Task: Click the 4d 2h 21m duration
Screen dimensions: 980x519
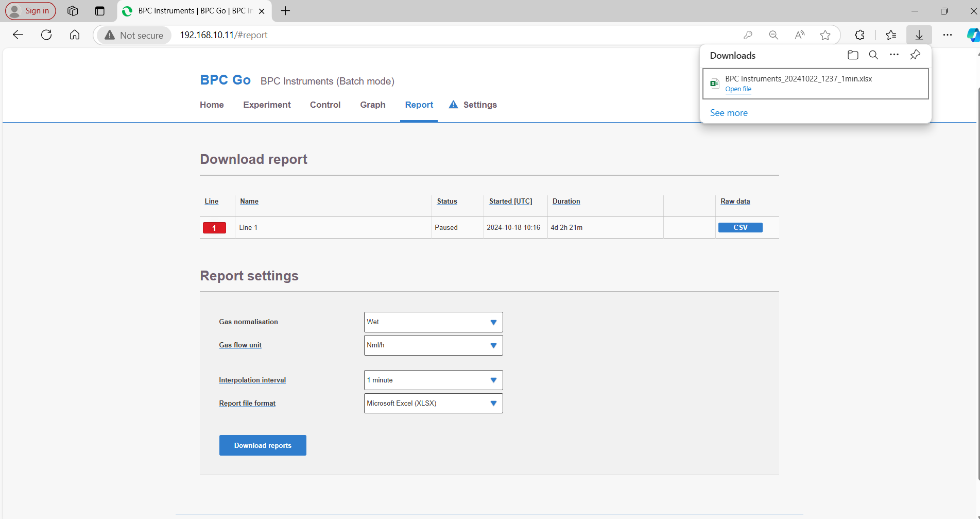Action: coord(566,227)
